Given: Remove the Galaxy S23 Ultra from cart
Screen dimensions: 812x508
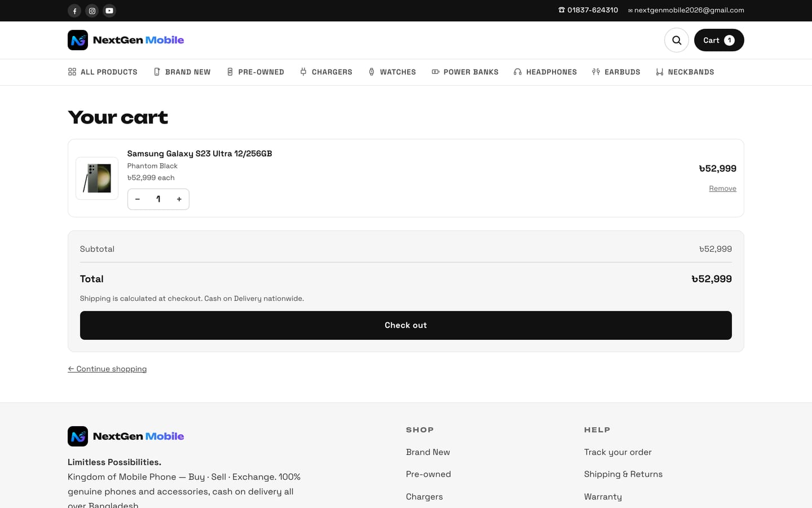Looking at the screenshot, I should tap(722, 189).
